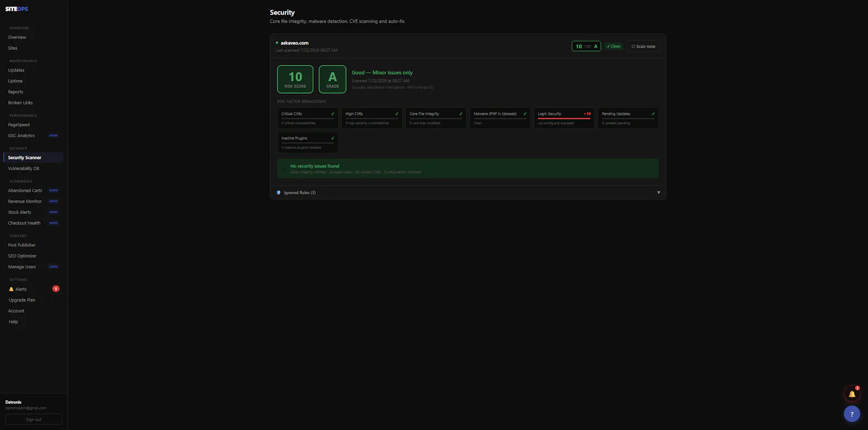Click the banner checkmark icon
Viewport: 868px width, 430px height.
click(284, 169)
